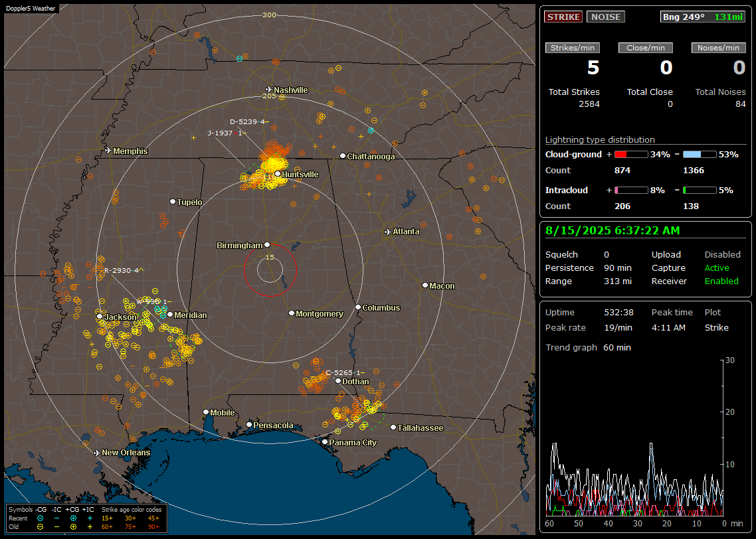The height and width of the screenshot is (539, 756).
Task: Click the storm cell label D-5239-4
Action: tap(249, 122)
